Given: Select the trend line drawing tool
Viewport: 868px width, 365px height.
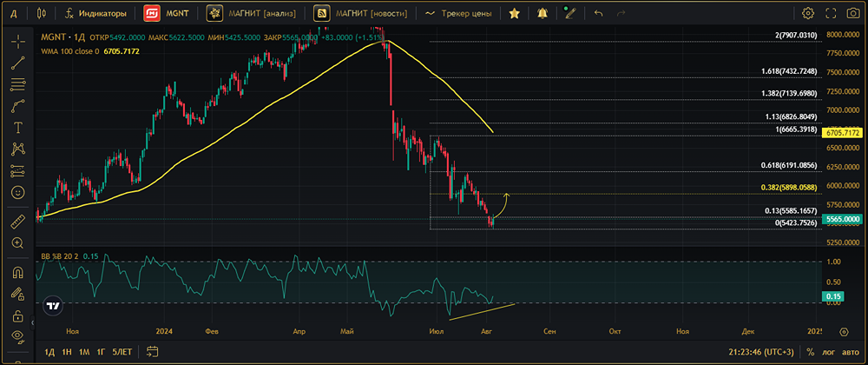Looking at the screenshot, I should click(17, 63).
